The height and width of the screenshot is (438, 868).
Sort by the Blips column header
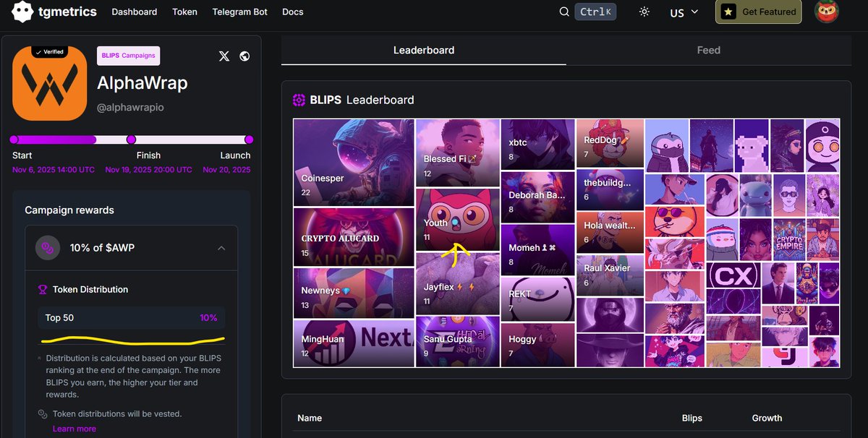tap(692, 418)
